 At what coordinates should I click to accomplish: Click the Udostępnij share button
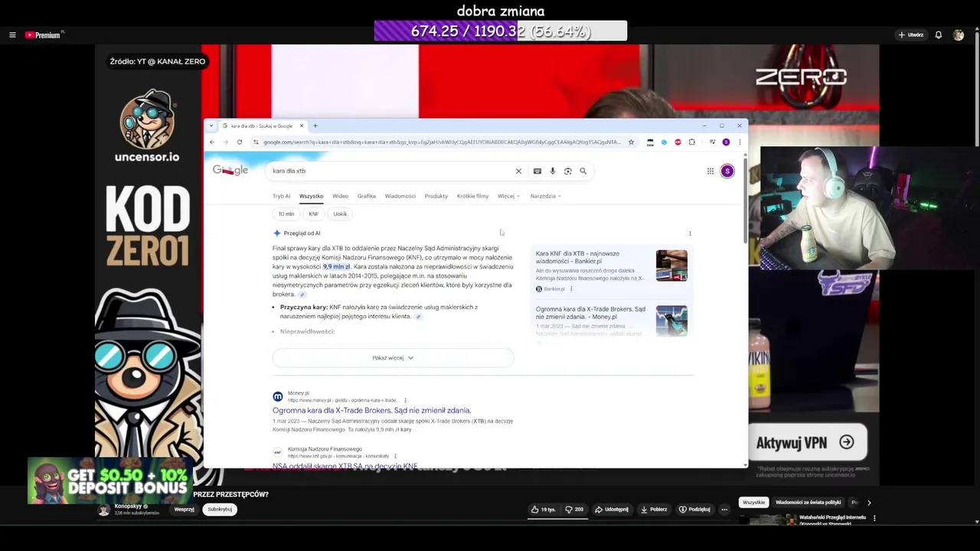pos(612,510)
